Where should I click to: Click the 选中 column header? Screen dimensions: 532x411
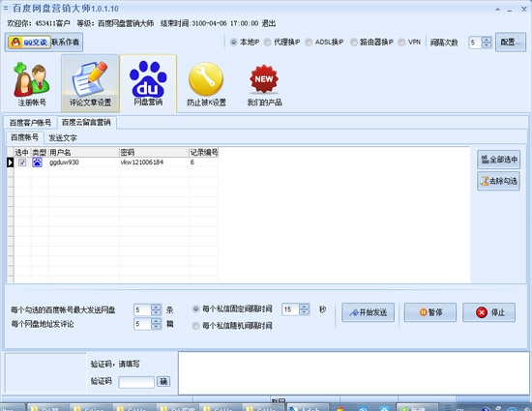(x=22, y=152)
